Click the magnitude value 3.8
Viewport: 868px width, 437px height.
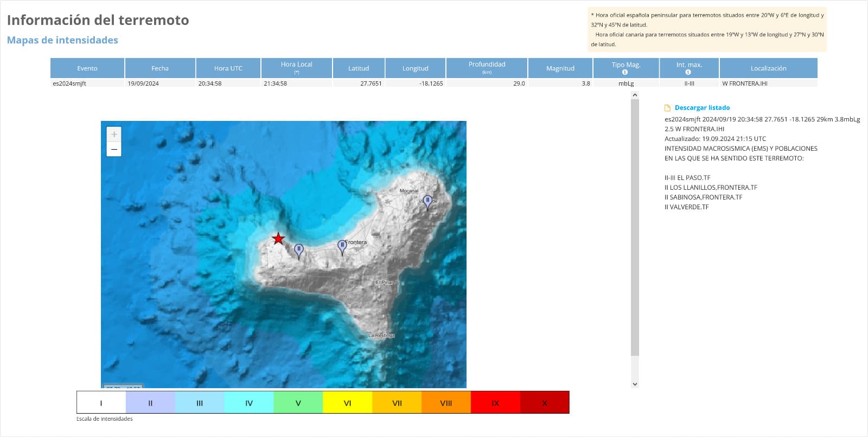click(x=586, y=83)
